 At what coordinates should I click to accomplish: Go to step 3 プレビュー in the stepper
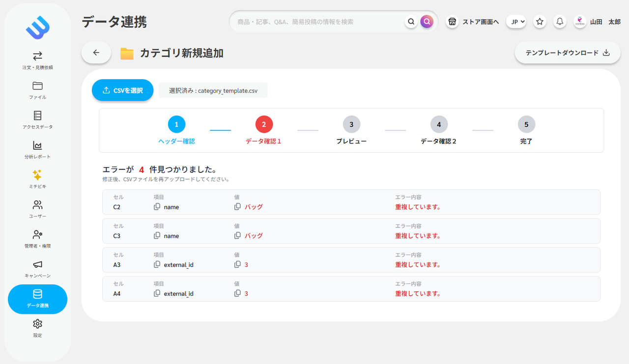click(x=351, y=124)
